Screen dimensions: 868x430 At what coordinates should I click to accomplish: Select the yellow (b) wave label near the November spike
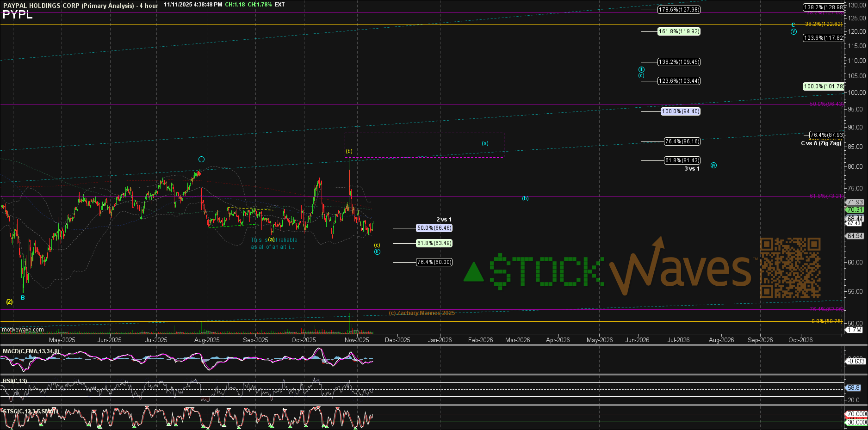pos(349,151)
